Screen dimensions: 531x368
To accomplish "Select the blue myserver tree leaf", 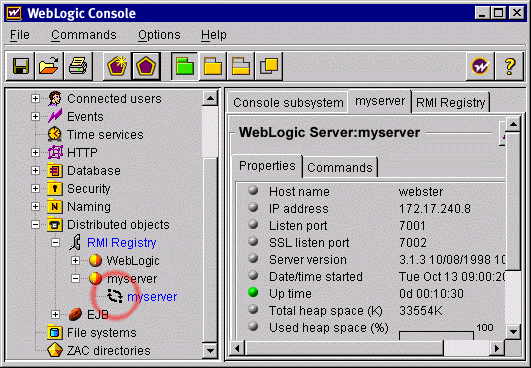I will point(152,297).
